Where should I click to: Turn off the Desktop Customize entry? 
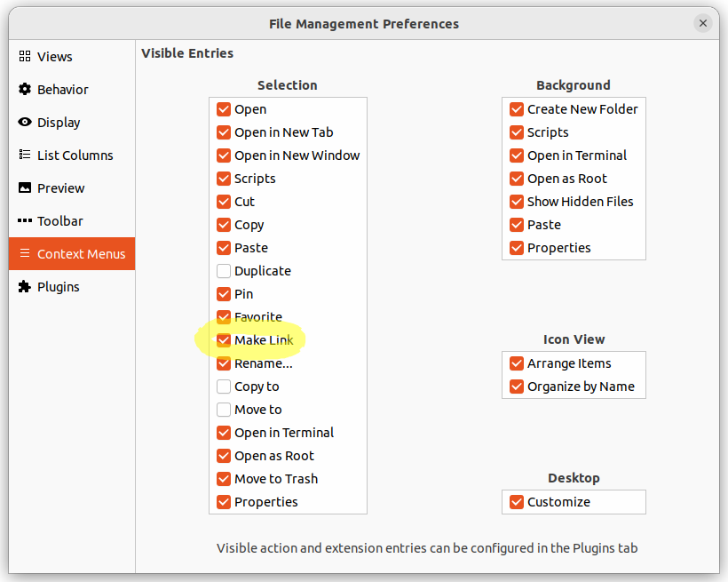click(x=517, y=502)
